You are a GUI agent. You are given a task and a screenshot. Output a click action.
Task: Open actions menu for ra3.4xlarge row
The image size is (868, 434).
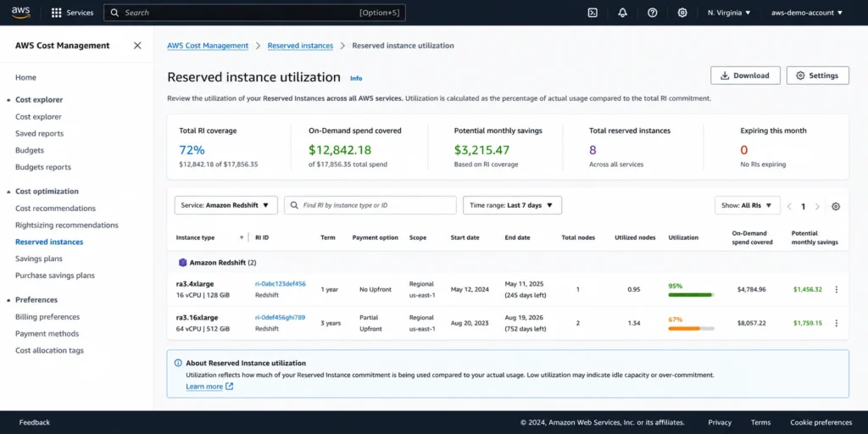pos(836,290)
